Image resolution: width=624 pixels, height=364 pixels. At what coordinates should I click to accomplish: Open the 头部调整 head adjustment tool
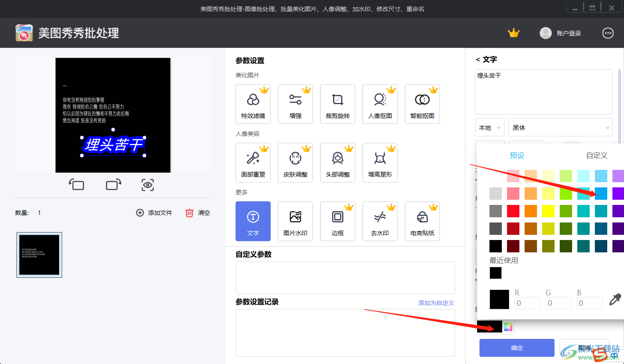(338, 163)
